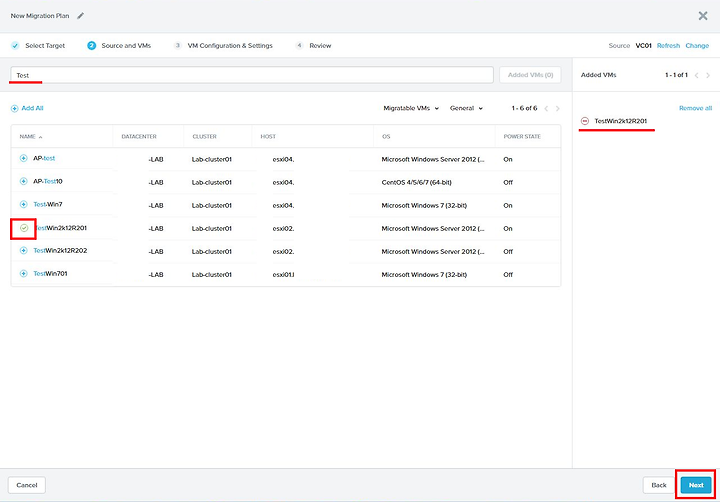Click the Next button
The image size is (720, 502).
696,485
